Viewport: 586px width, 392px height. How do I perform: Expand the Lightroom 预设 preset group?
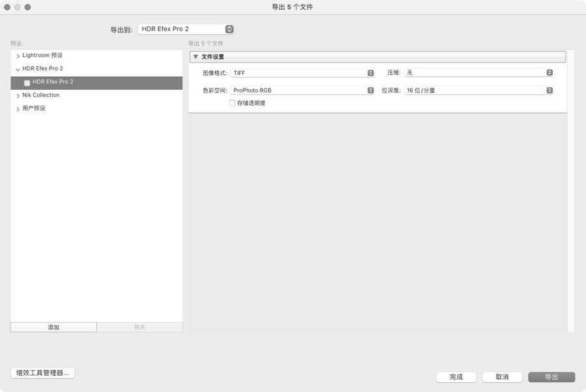[18, 56]
